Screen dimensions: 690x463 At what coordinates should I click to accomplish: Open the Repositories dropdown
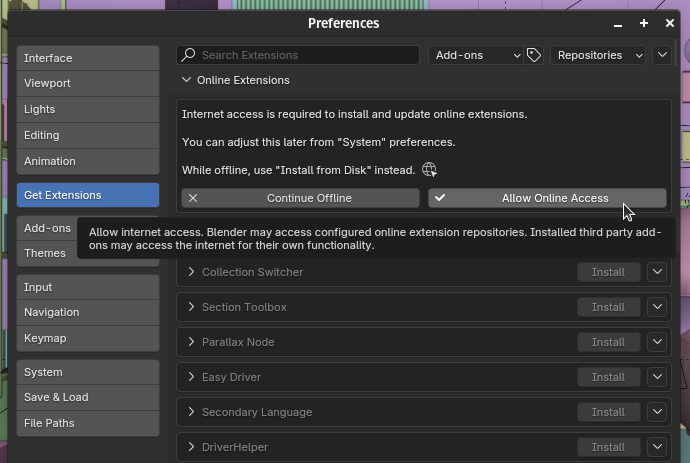[598, 55]
